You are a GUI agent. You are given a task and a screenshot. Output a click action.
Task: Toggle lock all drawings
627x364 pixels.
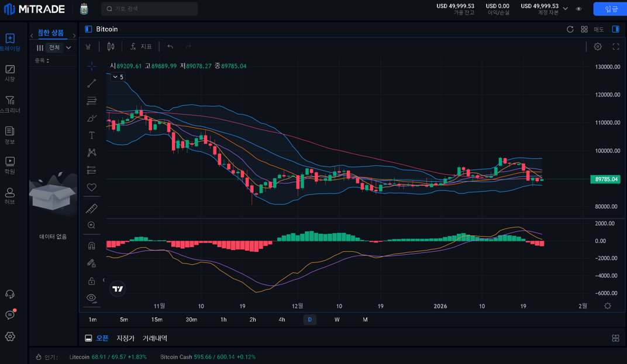click(x=91, y=281)
